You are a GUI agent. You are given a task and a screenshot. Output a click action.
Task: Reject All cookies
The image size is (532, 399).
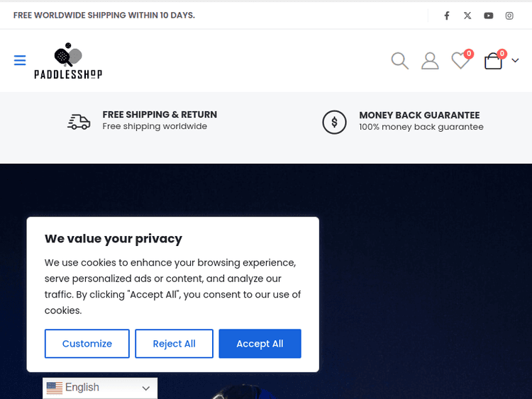click(x=174, y=344)
